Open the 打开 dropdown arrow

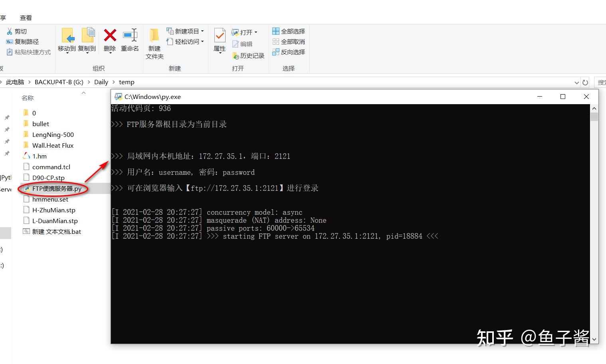pos(256,32)
